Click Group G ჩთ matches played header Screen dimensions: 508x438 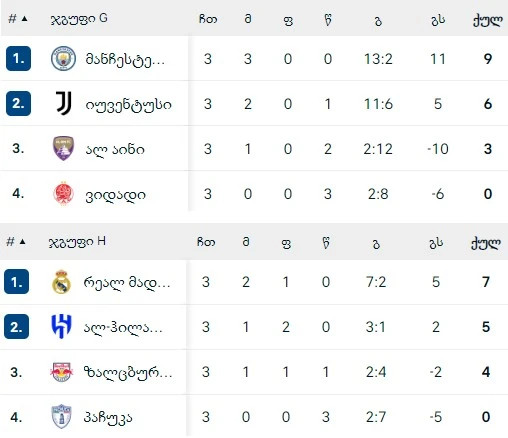click(x=208, y=19)
